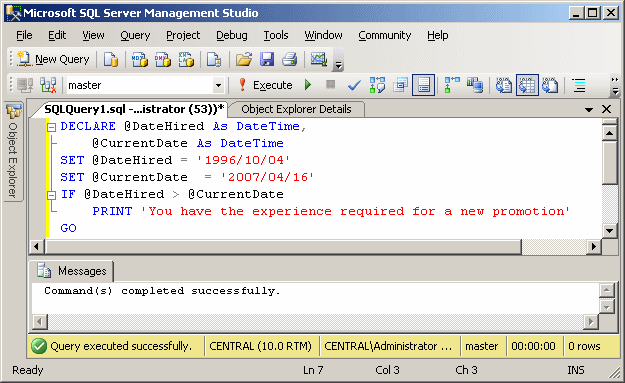Open the View menu
The height and width of the screenshot is (383, 625).
point(93,35)
